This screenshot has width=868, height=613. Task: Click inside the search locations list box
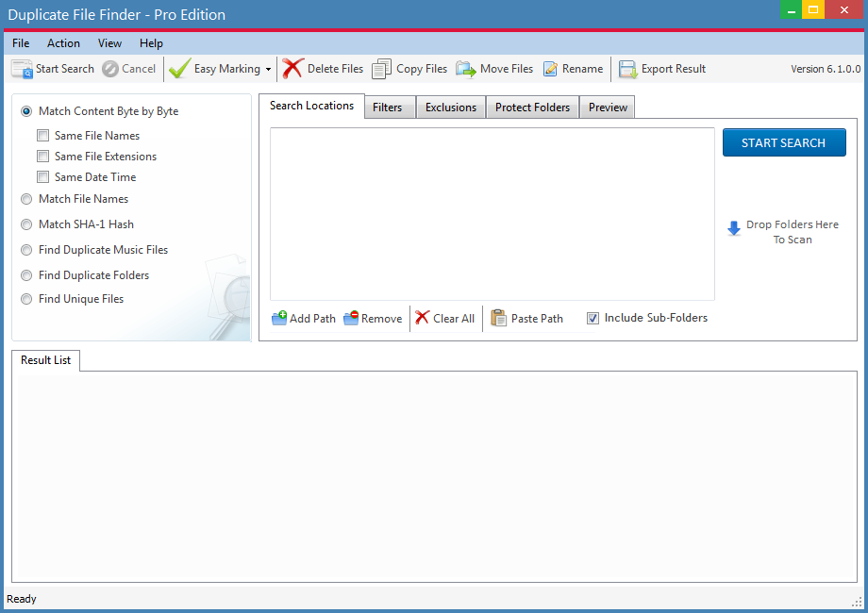click(492, 214)
